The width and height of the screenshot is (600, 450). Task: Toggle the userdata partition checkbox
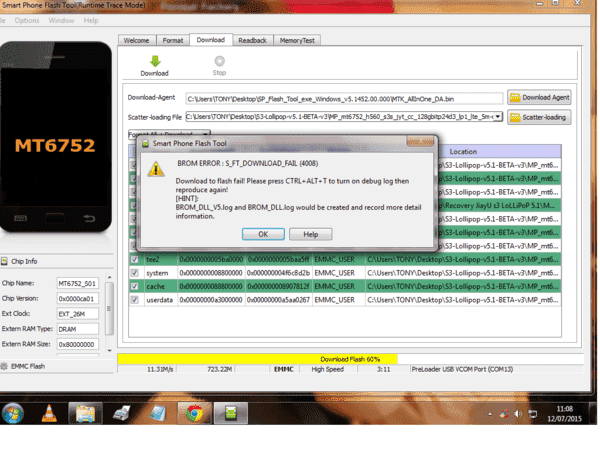(x=134, y=300)
